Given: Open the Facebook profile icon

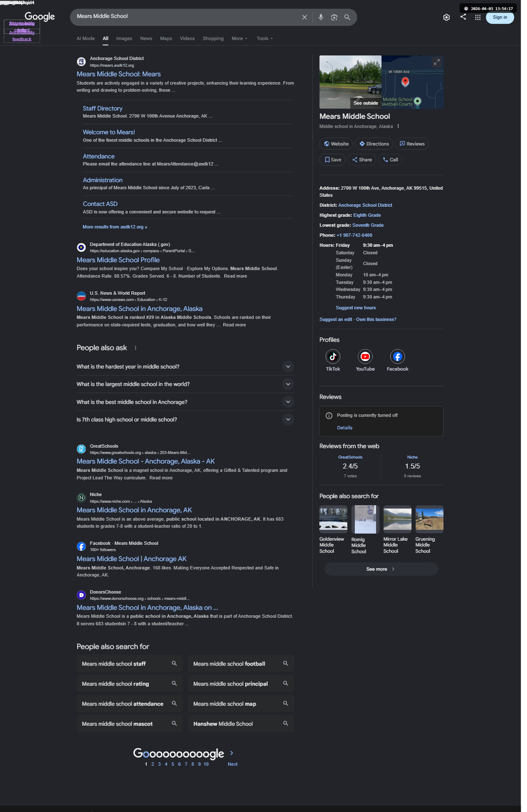Looking at the screenshot, I should click(397, 356).
